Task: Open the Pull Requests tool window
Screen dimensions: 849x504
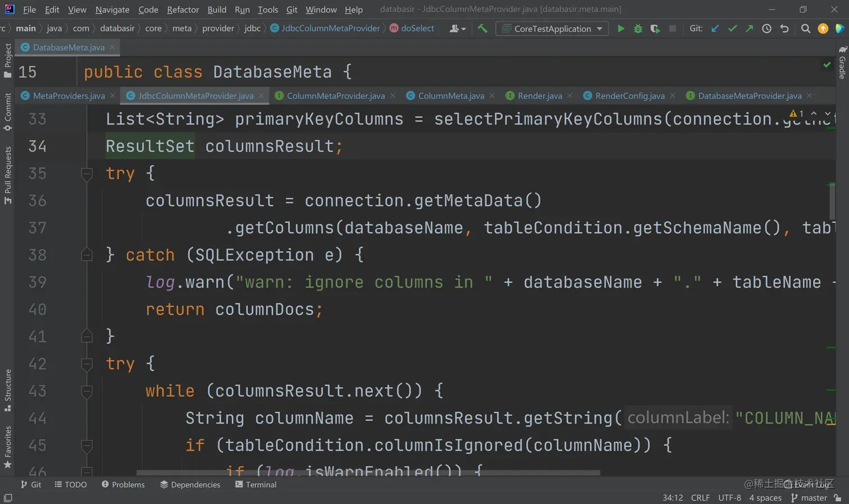Action: coord(7,176)
